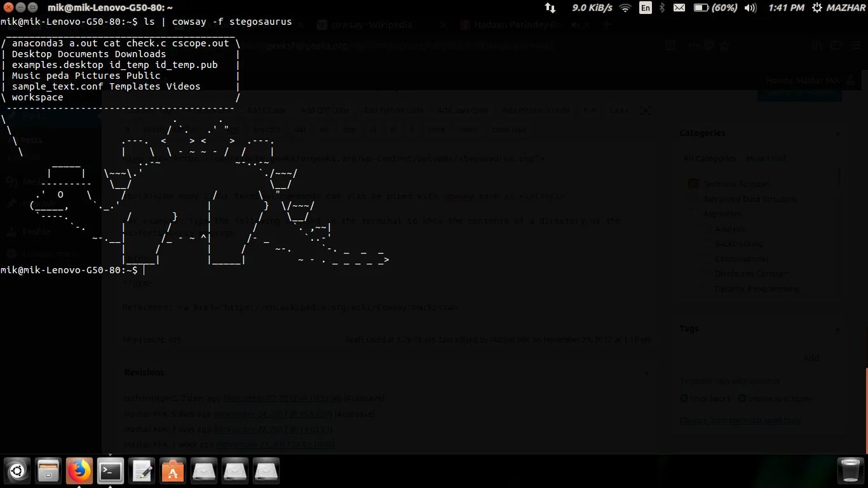The image size is (868, 488).
Task: Open the En keyboard layout indicator
Action: 646,8
